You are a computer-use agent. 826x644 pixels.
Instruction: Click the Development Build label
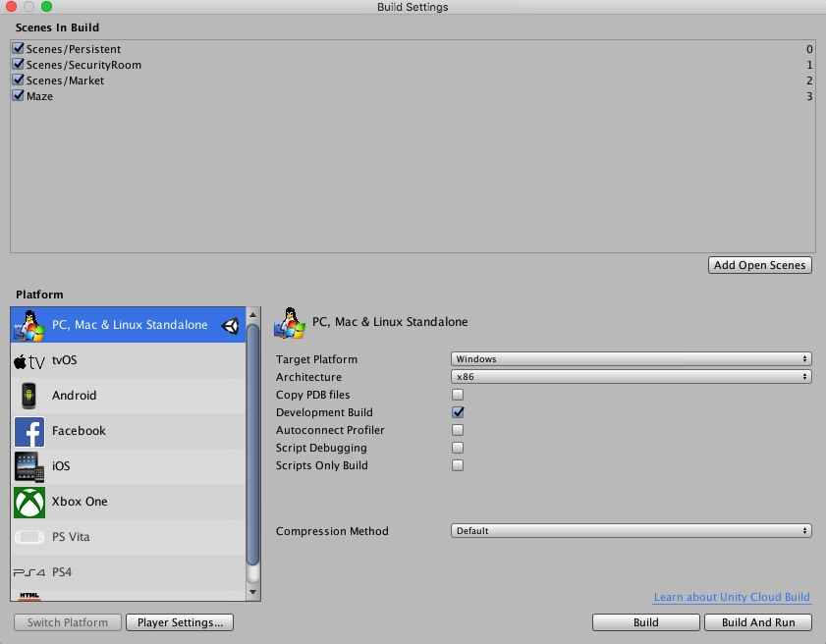click(x=324, y=412)
